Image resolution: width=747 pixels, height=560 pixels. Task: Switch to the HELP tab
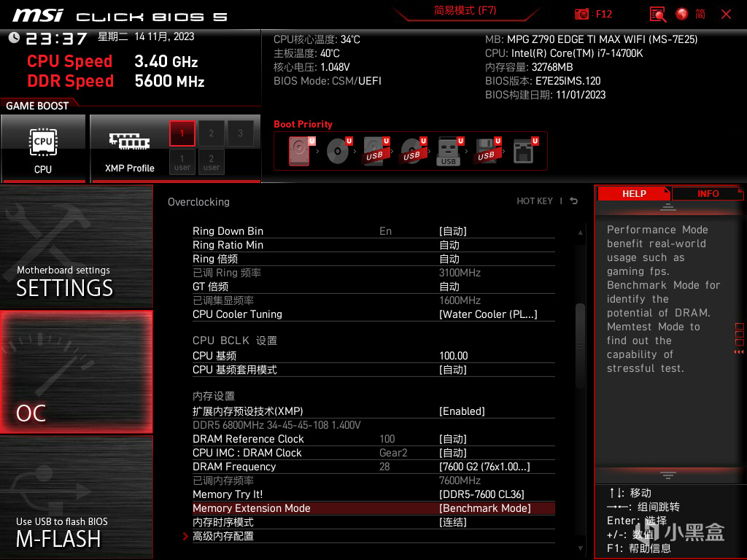[x=634, y=194]
